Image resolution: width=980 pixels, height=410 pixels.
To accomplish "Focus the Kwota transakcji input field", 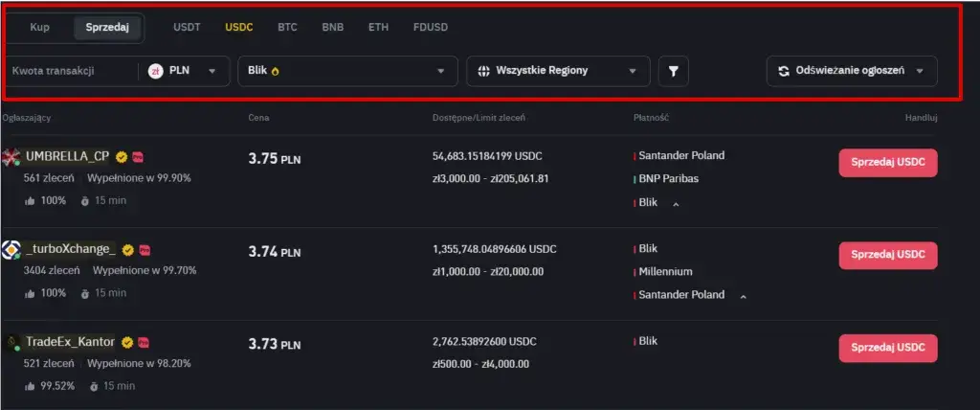I will (70, 71).
